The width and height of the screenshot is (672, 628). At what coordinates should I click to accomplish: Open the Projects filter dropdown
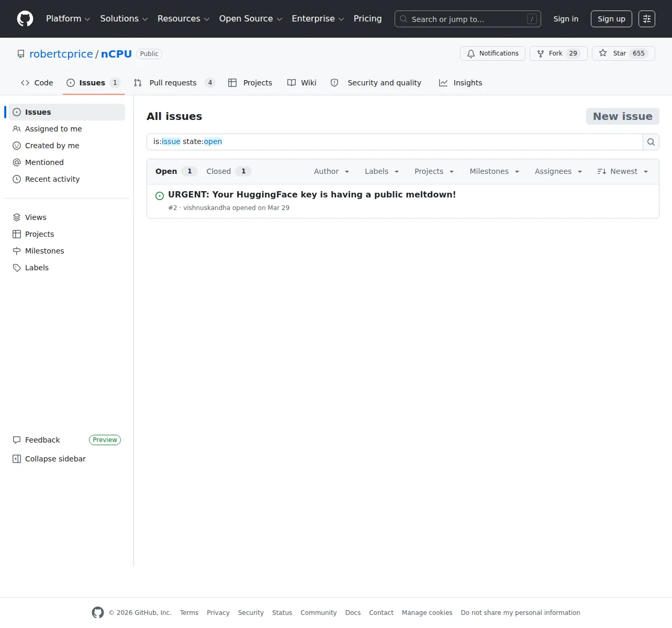click(x=434, y=171)
